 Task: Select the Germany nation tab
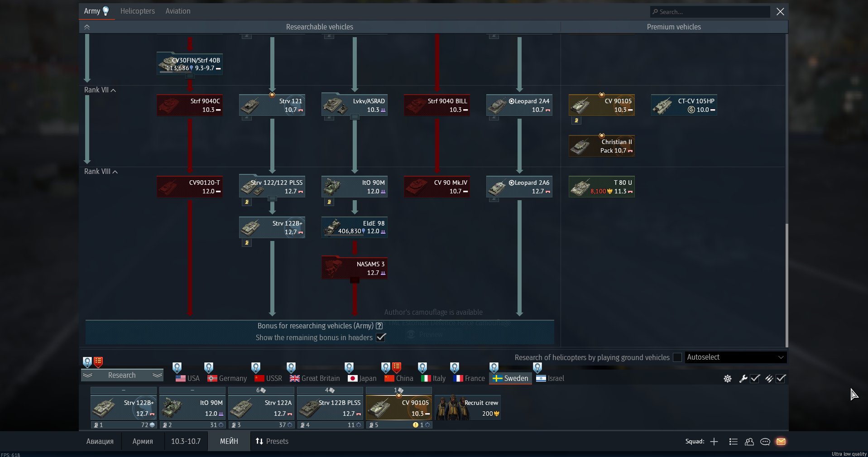pyautogui.click(x=227, y=379)
